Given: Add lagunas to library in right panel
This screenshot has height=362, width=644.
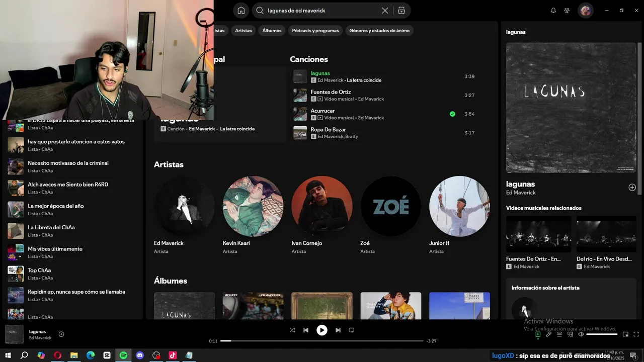Looking at the screenshot, I should [x=632, y=188].
